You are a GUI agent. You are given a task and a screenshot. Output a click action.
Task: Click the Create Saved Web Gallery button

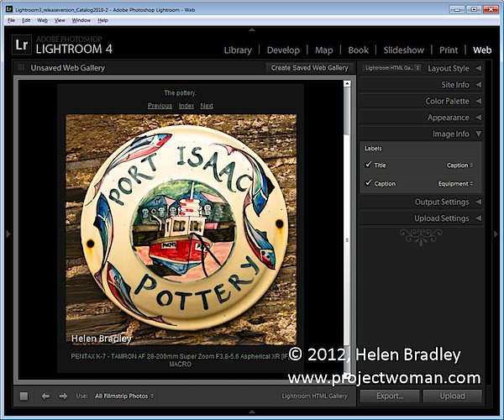pyautogui.click(x=309, y=68)
